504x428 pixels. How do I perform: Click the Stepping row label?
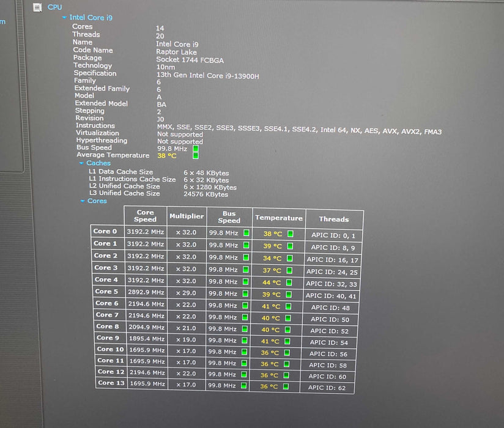tap(90, 111)
